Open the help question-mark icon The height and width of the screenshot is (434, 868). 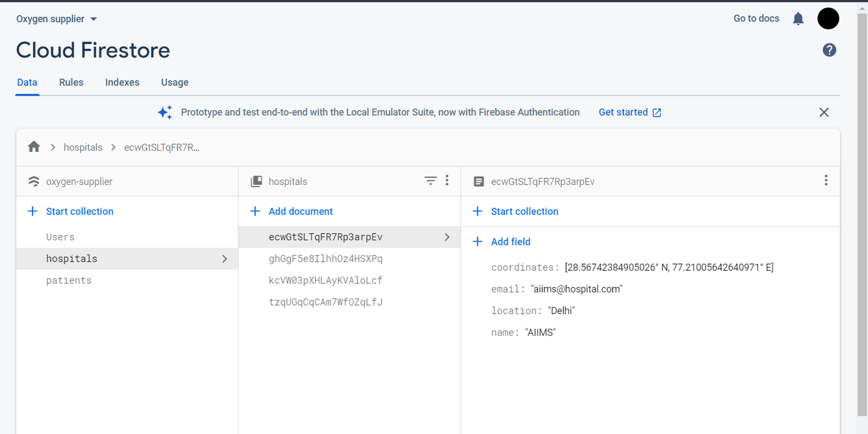coord(829,50)
